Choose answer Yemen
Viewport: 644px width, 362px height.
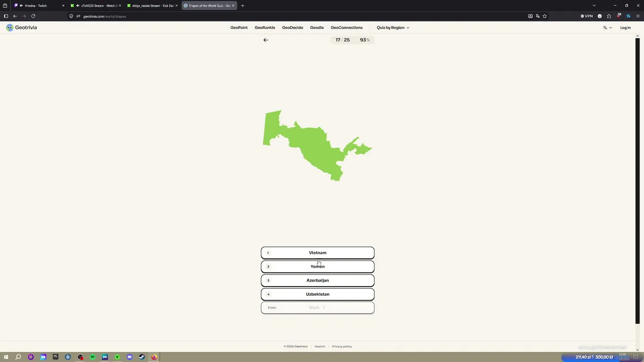[x=317, y=266]
